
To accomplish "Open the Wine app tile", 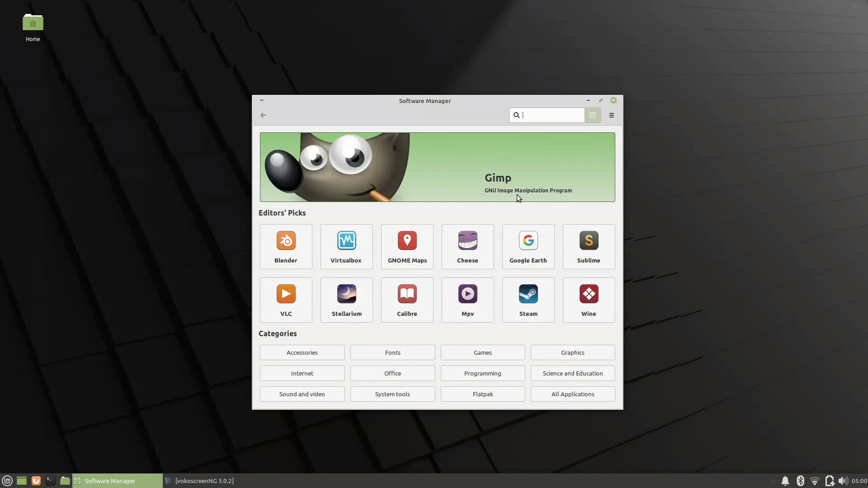I will 589,300.
